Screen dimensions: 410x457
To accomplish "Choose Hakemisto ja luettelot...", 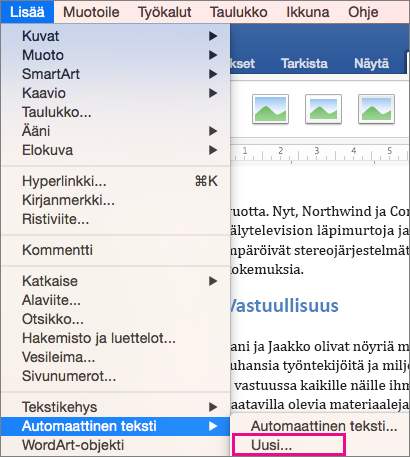I will (115, 338).
